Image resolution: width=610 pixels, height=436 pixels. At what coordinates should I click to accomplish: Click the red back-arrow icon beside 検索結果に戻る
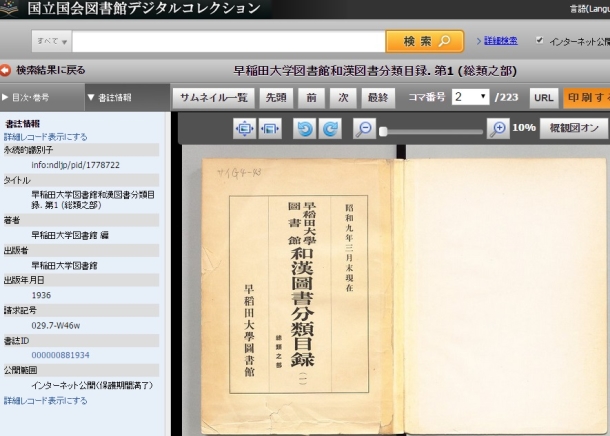(x=5, y=70)
